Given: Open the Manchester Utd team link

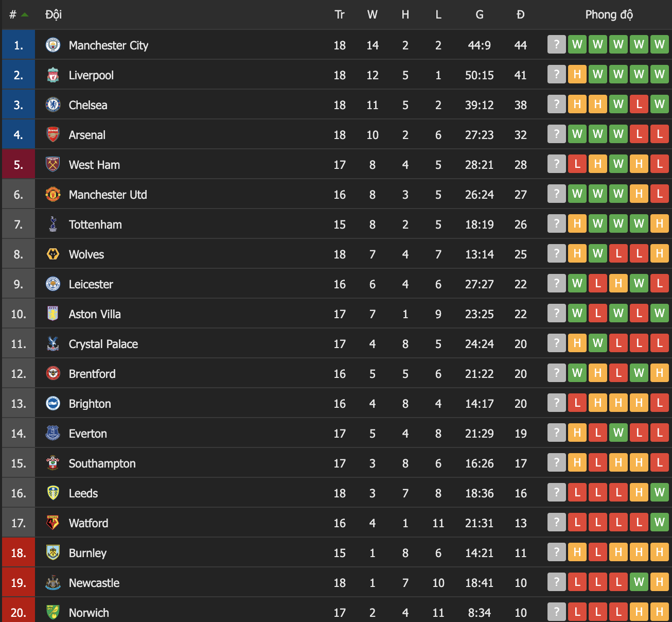Looking at the screenshot, I should point(108,195).
